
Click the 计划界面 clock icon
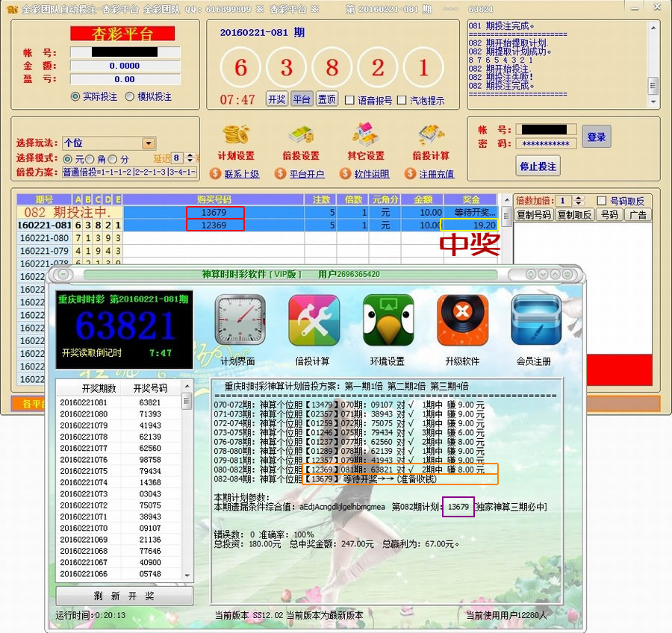click(239, 320)
